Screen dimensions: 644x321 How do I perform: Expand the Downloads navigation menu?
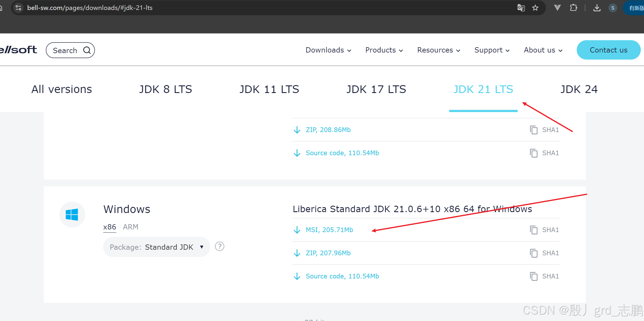click(328, 50)
